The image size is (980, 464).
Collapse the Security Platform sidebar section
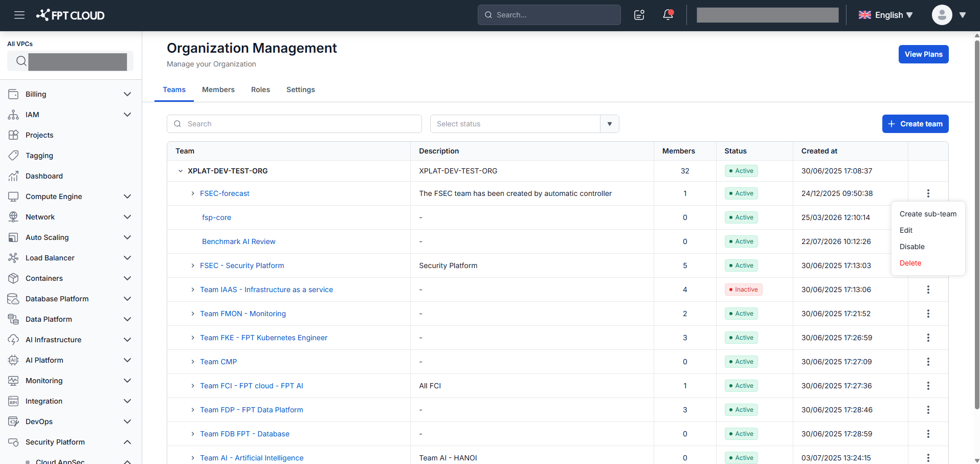click(127, 442)
